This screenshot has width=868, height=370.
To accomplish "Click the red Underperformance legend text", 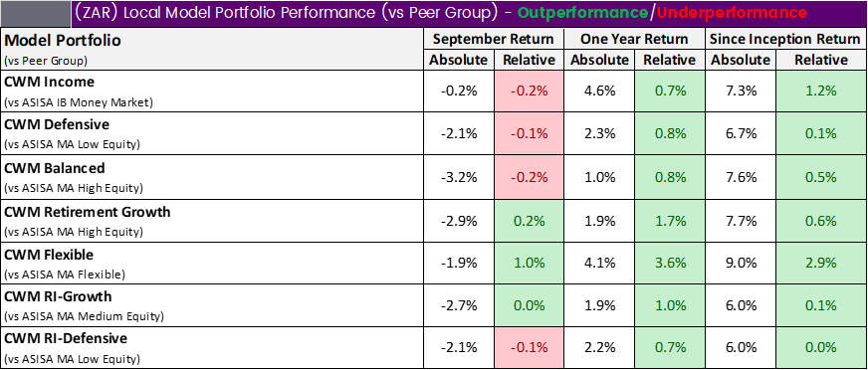I will [x=732, y=13].
